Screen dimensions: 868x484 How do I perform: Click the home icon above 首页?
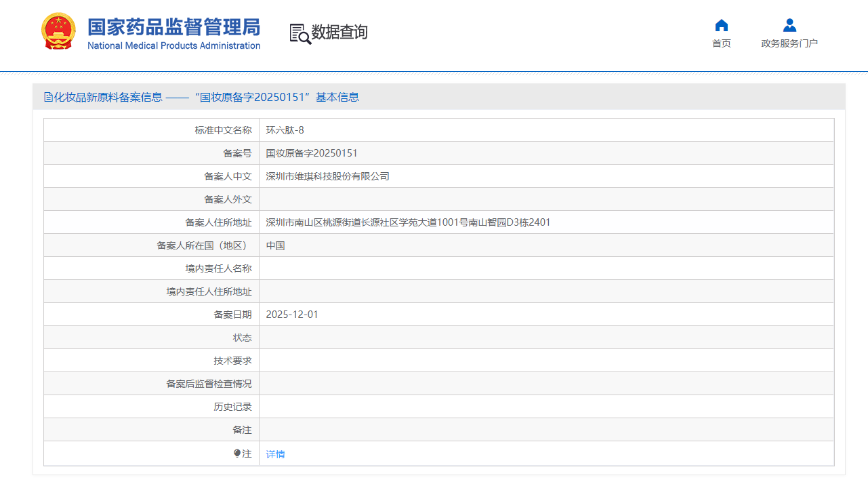click(721, 25)
